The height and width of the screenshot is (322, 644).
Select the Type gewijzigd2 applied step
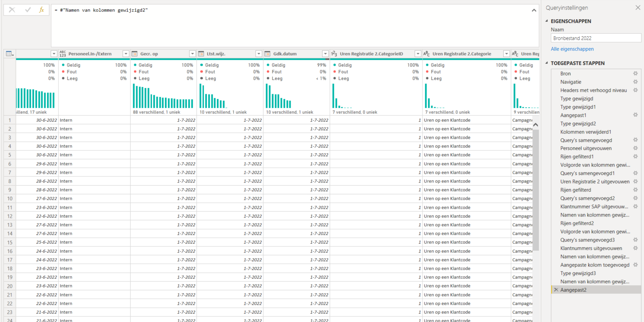(596, 123)
